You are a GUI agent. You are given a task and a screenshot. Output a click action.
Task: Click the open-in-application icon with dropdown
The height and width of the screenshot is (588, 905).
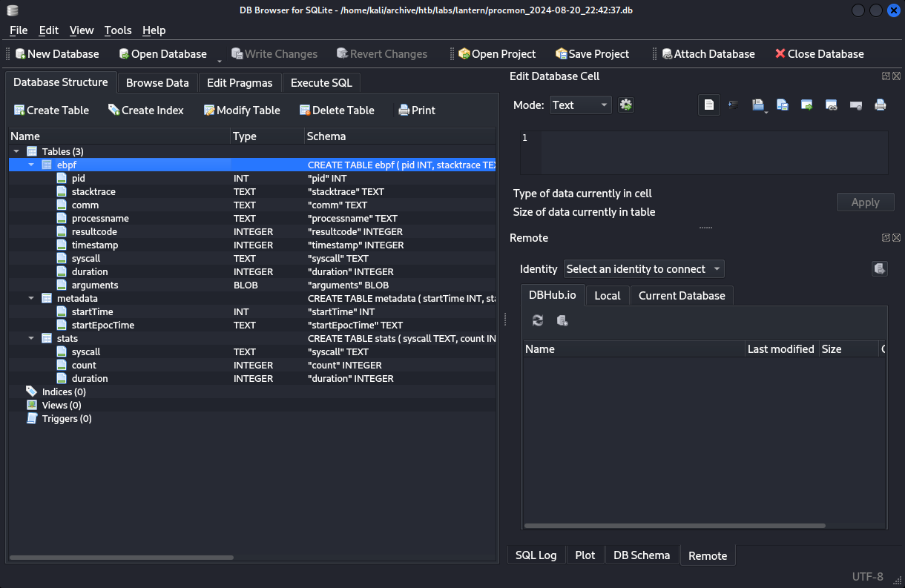pyautogui.click(x=758, y=105)
